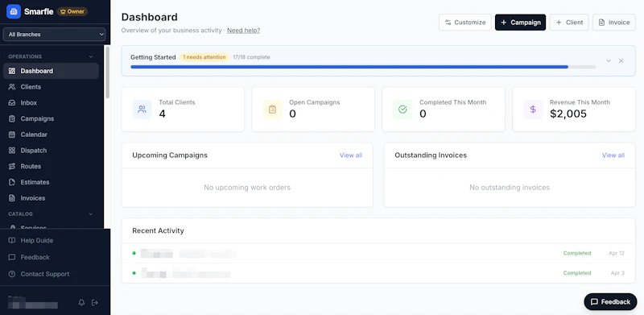
Task: Go to Dispatch in sidebar
Action: [x=51, y=151]
